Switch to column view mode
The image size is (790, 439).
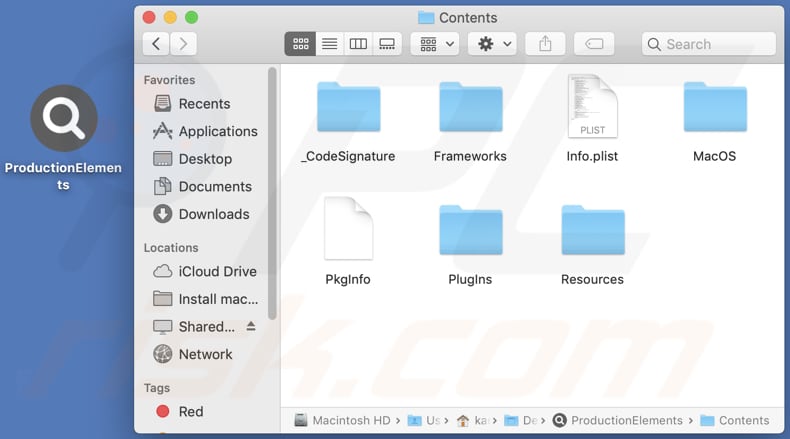click(358, 44)
